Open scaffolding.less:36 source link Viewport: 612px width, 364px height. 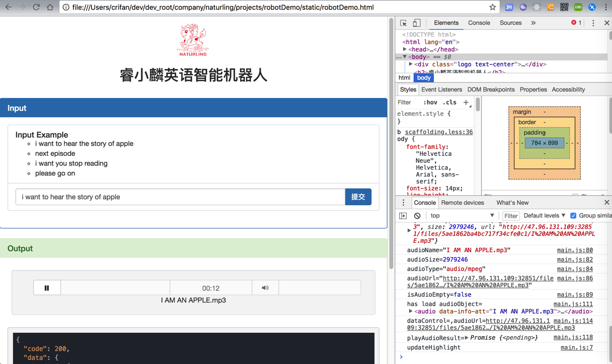point(439,132)
